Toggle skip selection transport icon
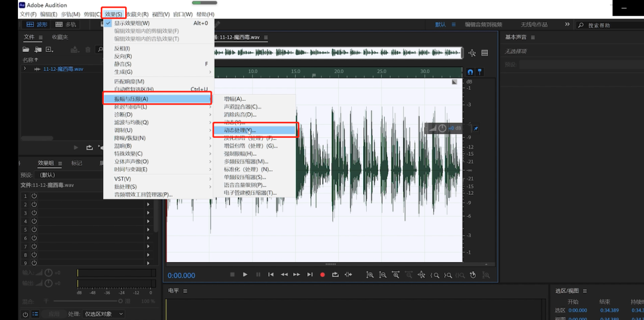Viewport: 644px width, 320px height. (348, 275)
